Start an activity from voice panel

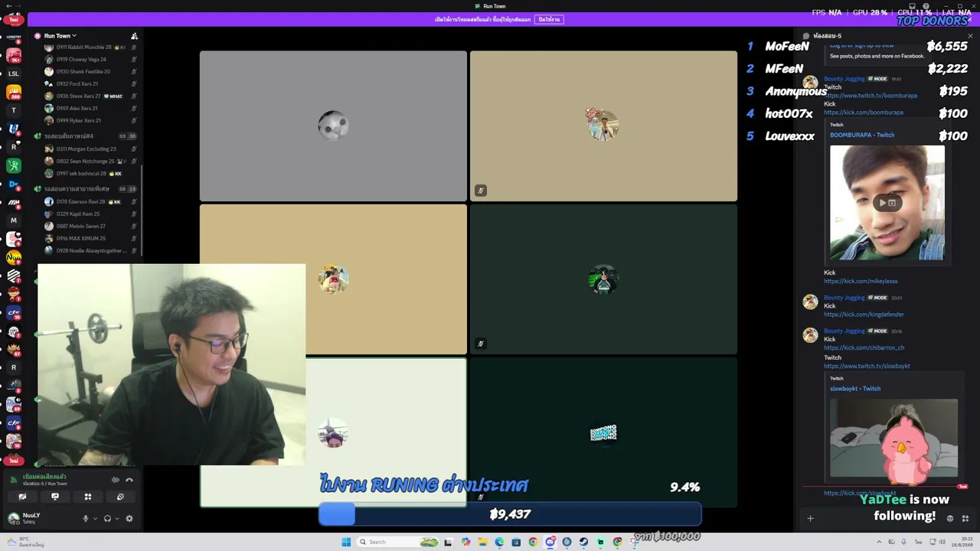88,497
